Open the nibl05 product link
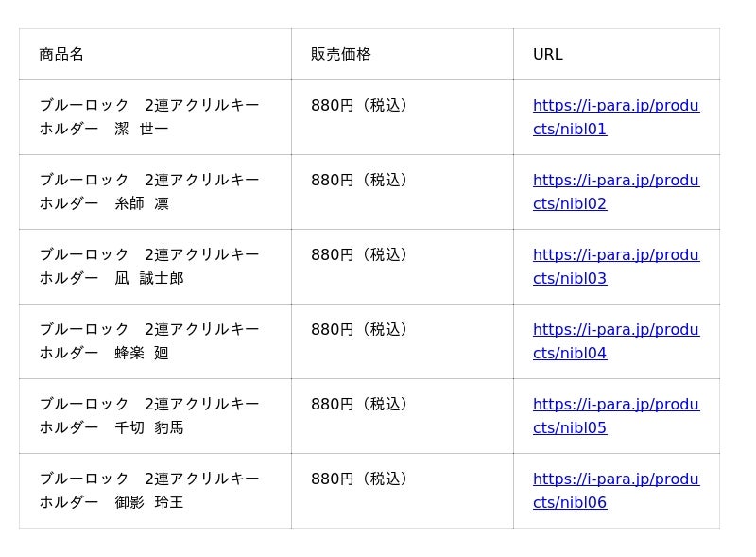Image resolution: width=756 pixels, height=557 pixels. pyautogui.click(x=616, y=416)
